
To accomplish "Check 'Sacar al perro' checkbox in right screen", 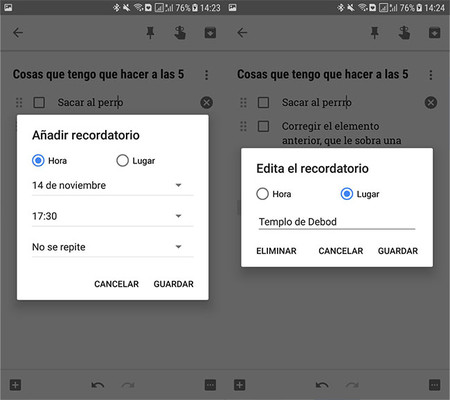I will [x=263, y=102].
